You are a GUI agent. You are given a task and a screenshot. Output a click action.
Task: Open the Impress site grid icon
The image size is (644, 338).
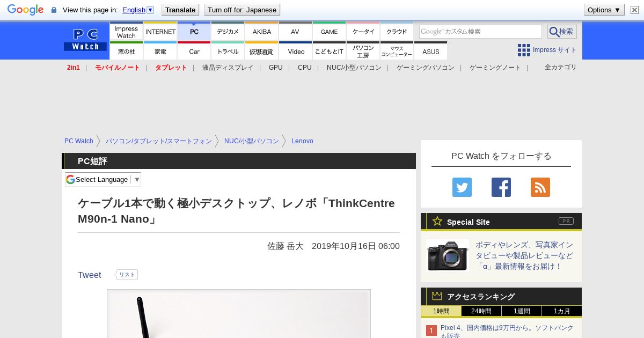coord(524,50)
